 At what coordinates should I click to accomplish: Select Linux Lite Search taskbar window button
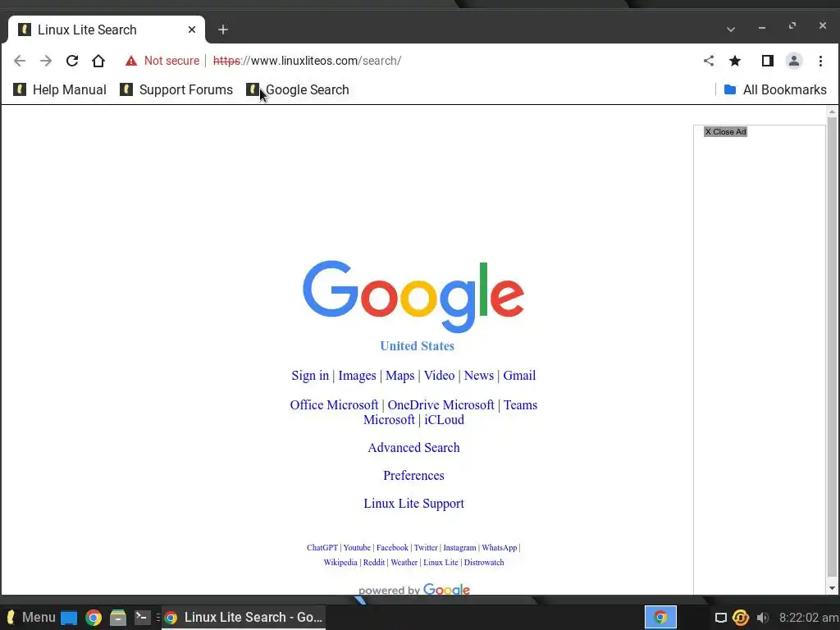243,618
